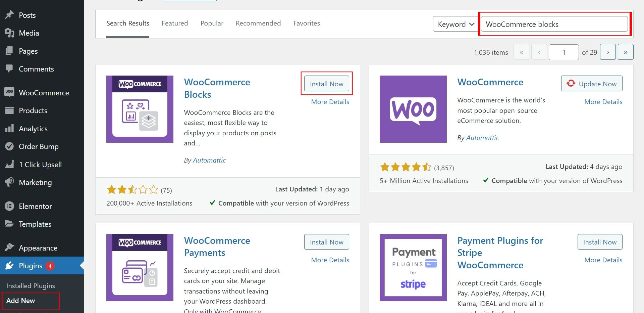The height and width of the screenshot is (313, 644).
Task: Click the WooCommerce Woo icon in sidebar
Action: [9, 92]
